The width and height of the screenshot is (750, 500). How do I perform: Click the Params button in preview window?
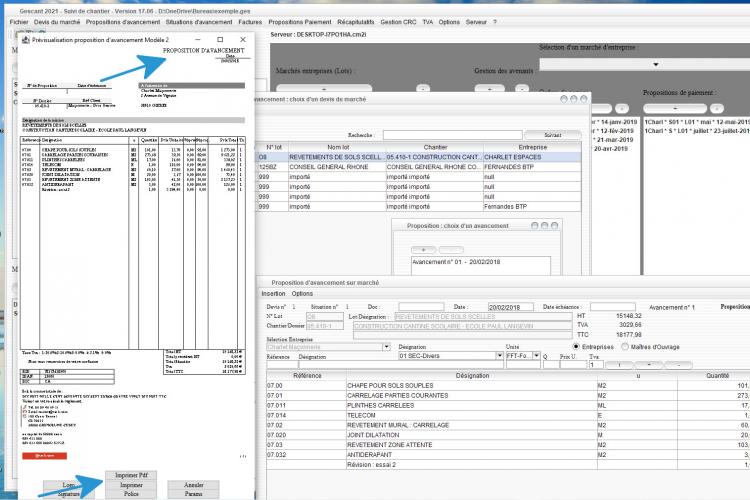[x=194, y=494]
